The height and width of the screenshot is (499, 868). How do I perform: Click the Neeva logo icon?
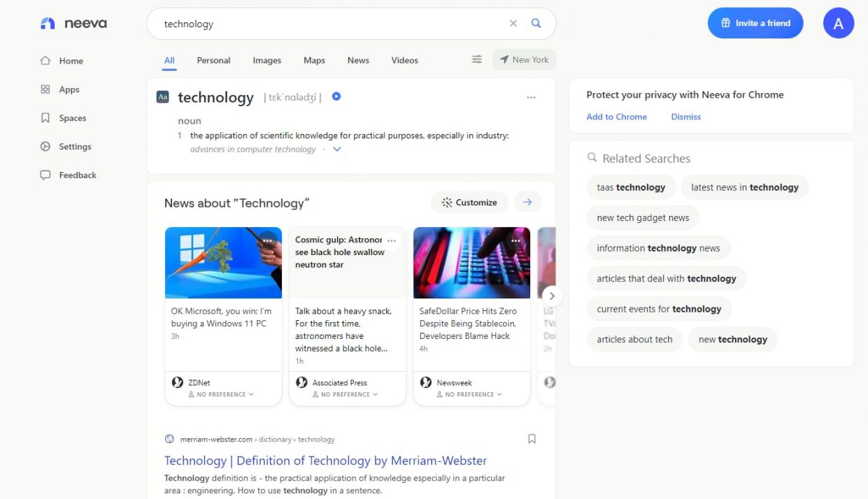point(48,24)
